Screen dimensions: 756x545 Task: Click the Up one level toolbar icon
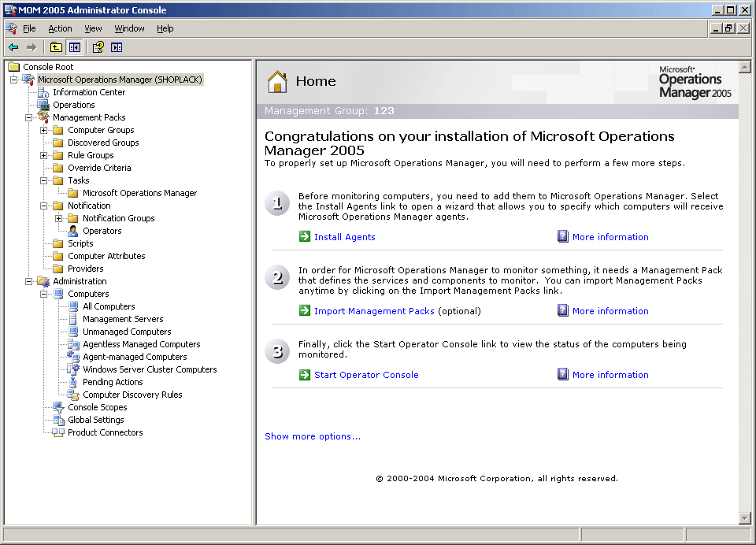pos(56,47)
